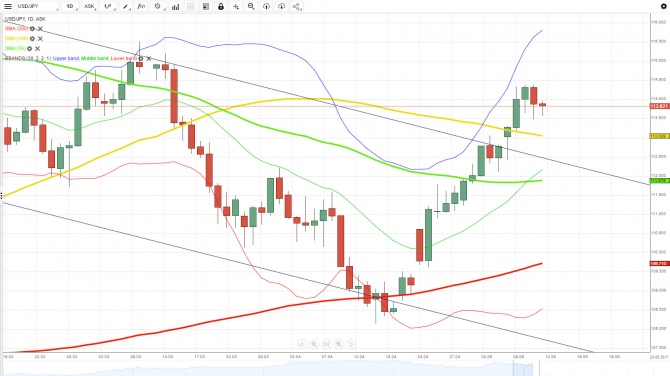Zoom out using bottom magnifier button
This screenshot has height=376, width=670.
click(x=314, y=344)
